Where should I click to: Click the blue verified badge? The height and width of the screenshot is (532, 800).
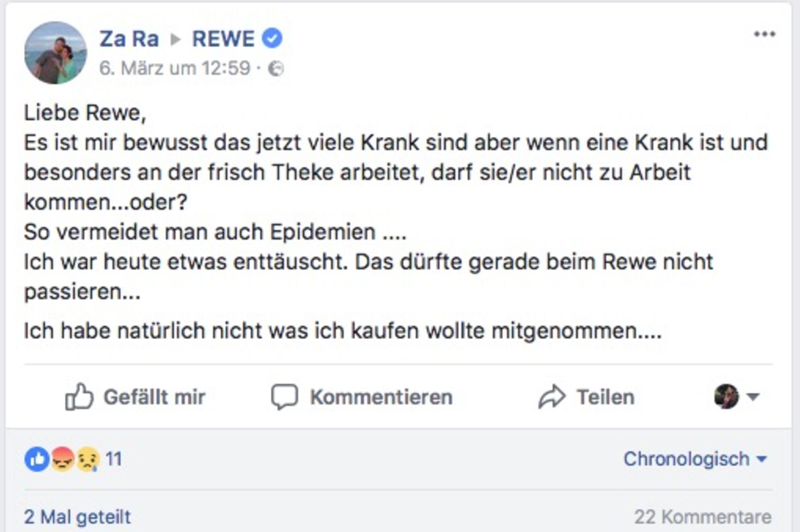[x=272, y=39]
